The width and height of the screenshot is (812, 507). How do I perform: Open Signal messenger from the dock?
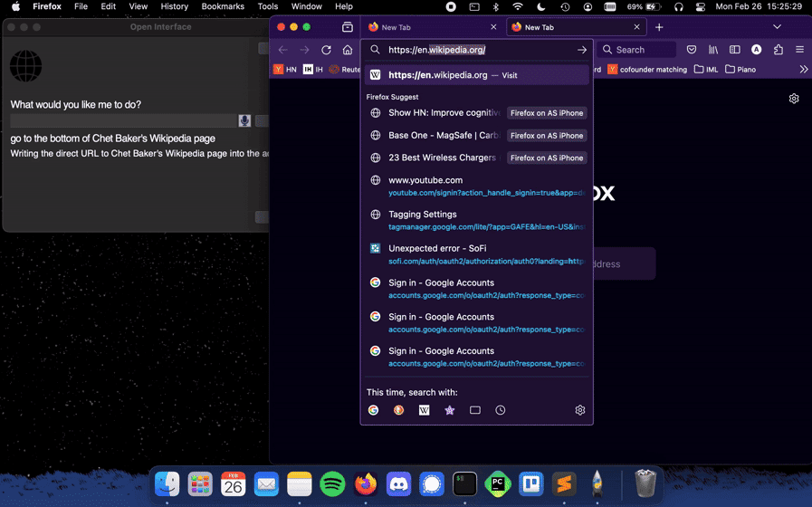pos(432,484)
